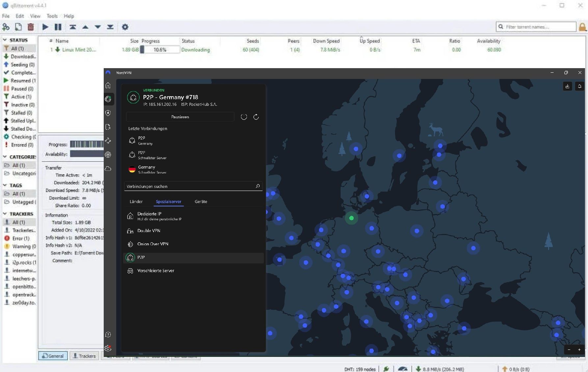This screenshot has width=588, height=372.
Task: Open NordVPN help question mark icon
Action: pyautogui.click(x=108, y=334)
